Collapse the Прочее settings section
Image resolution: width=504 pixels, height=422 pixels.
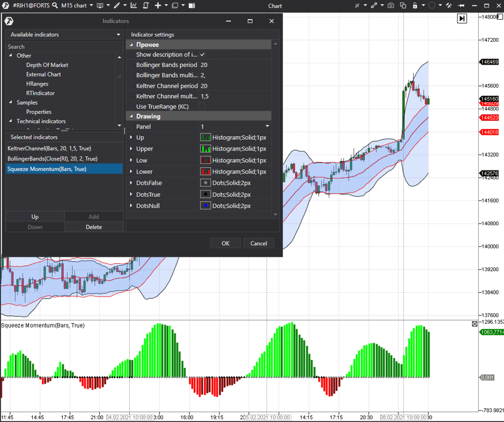click(x=131, y=45)
